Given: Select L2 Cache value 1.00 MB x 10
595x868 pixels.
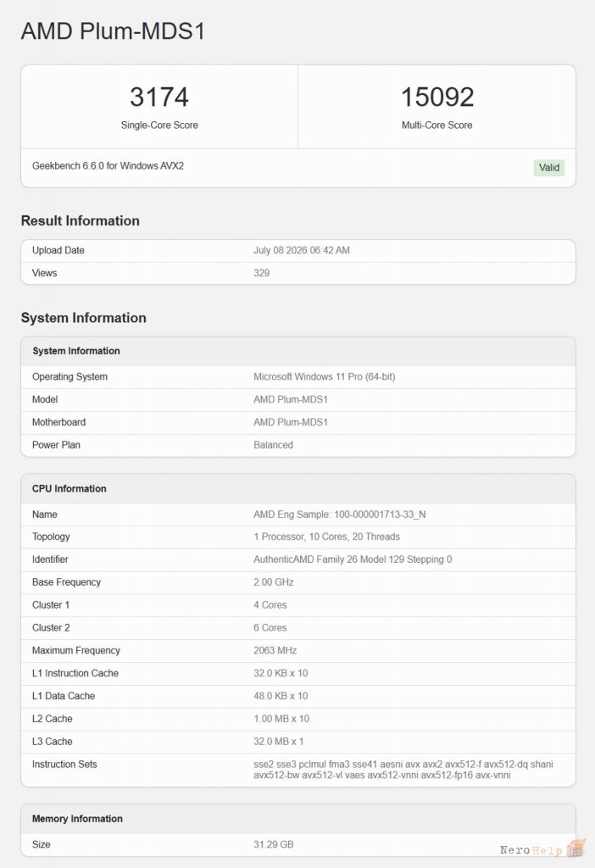Looking at the screenshot, I should point(281,719).
